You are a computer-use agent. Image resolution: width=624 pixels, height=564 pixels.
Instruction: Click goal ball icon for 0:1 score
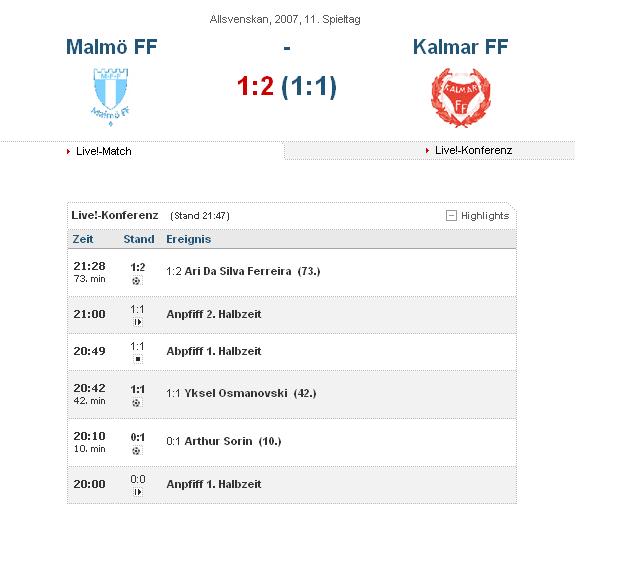(x=137, y=450)
